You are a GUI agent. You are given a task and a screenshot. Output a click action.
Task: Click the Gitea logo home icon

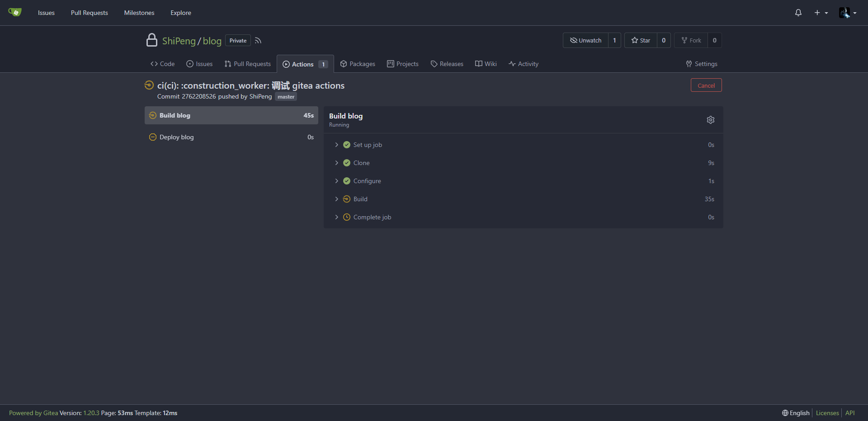(x=15, y=12)
